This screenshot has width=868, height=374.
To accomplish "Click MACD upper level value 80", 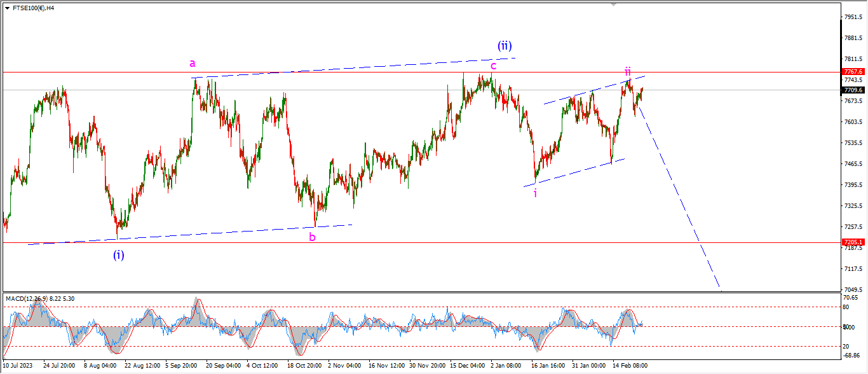I will click(847, 307).
